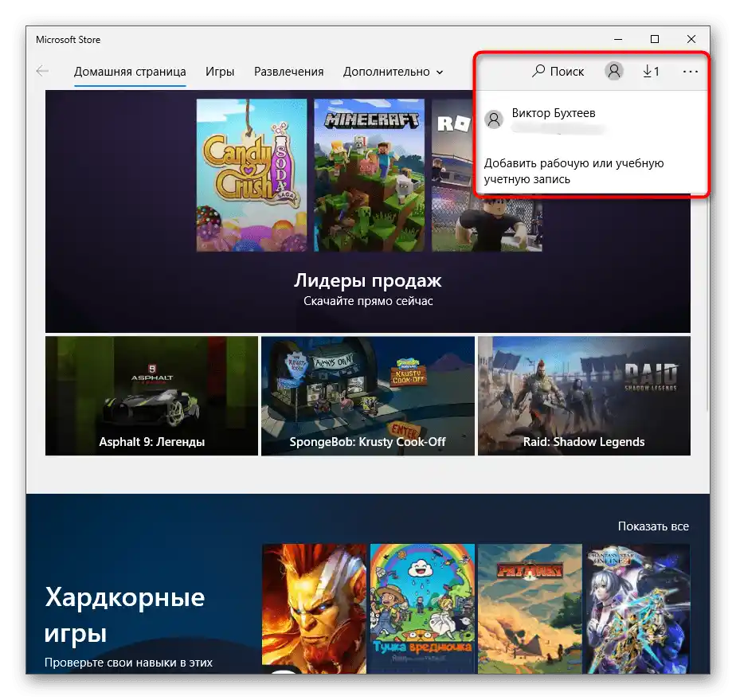Open Phantasy Star Online 2 thumbnail

[637, 608]
